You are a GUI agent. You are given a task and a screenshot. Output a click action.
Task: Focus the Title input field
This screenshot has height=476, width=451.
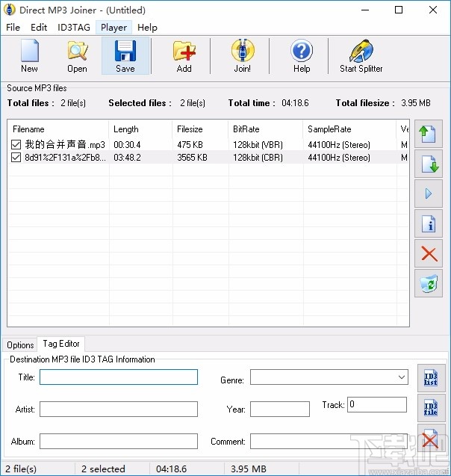119,377
